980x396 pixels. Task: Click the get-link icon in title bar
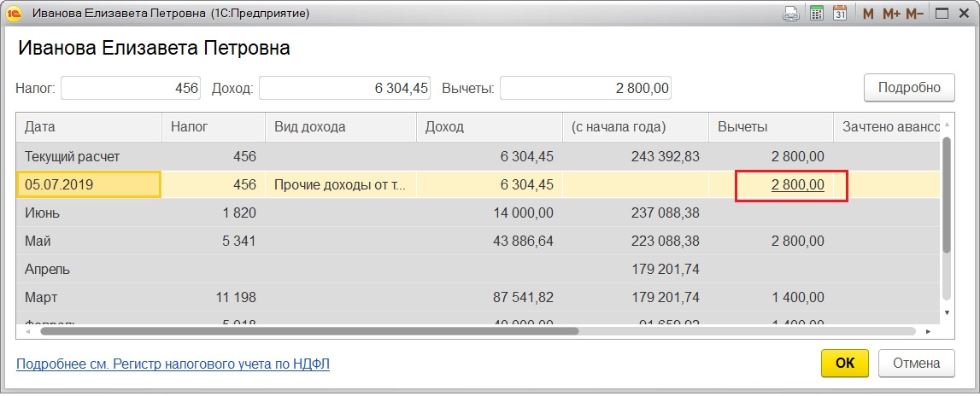tap(791, 14)
